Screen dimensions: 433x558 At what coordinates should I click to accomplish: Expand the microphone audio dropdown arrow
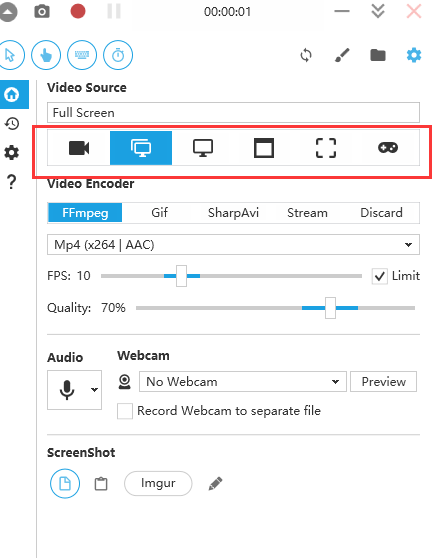pyautogui.click(x=94, y=390)
